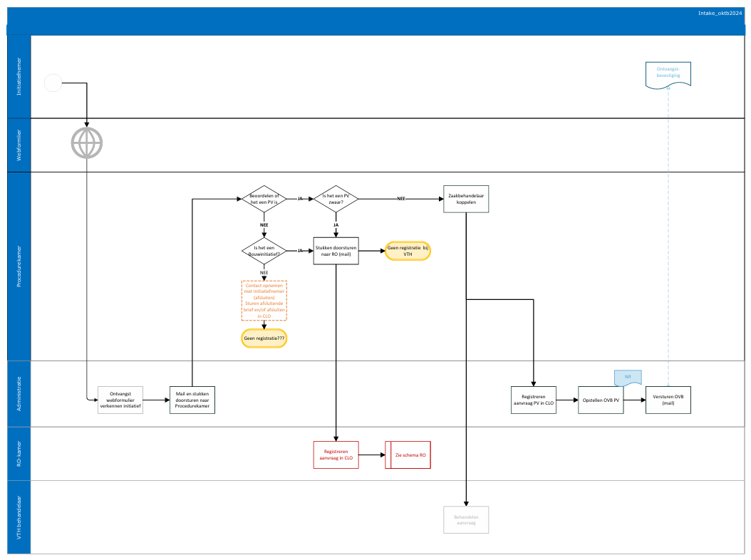Select the 'Geen registratie bij VTH' end shape
This screenshot has height=560, width=751.
tap(408, 251)
